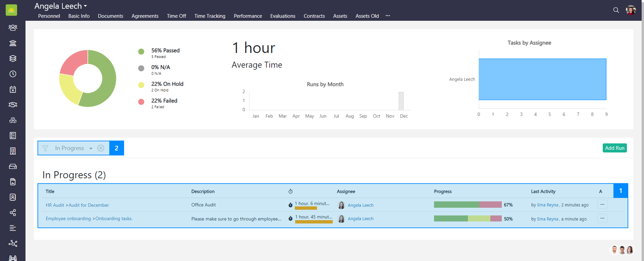Click the Employee onboarding 50% progress bar
Screen dimensions: 644x261
pos(468,218)
